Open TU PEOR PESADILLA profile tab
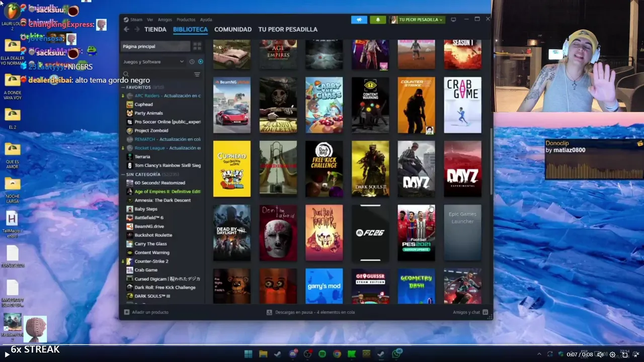This screenshot has width=644, height=362. coord(288,29)
